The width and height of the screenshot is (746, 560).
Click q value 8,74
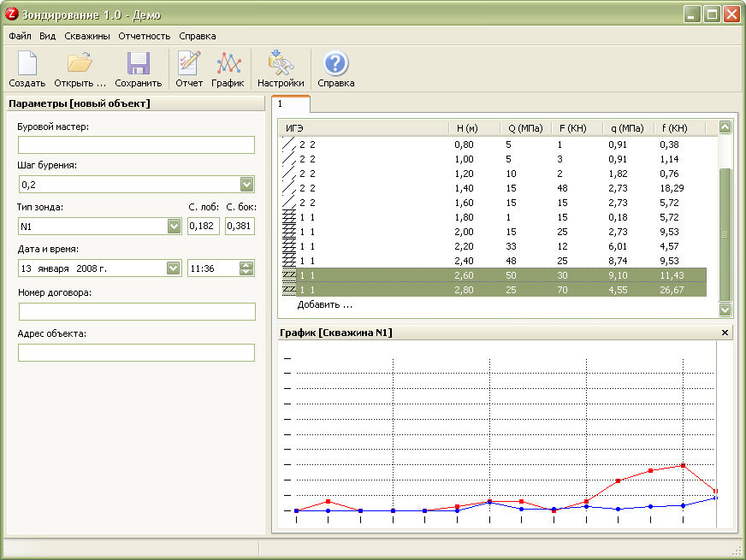618,261
